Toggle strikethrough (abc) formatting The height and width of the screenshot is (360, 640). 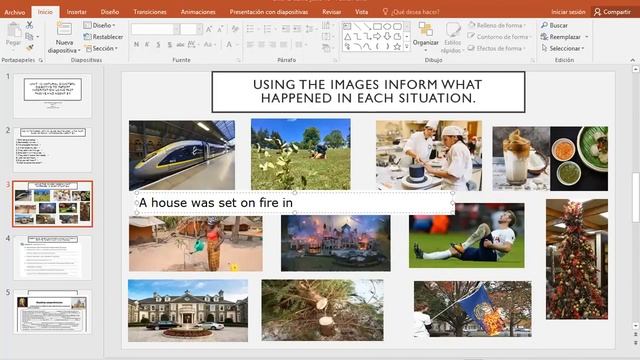tap(180, 44)
